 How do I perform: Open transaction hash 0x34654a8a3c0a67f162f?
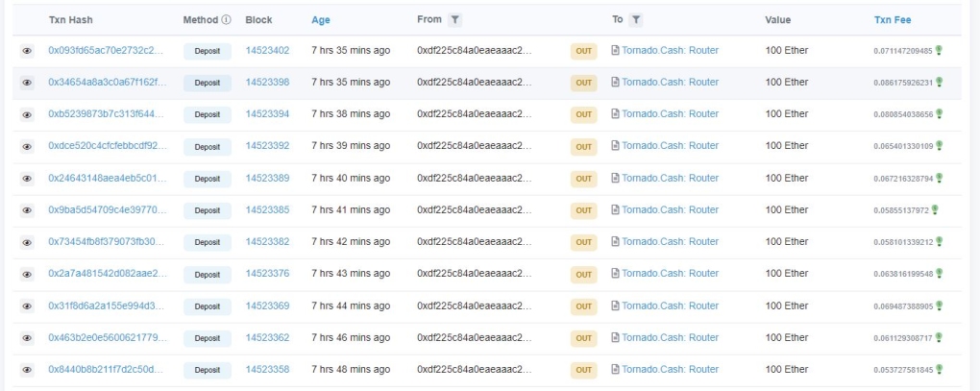[107, 83]
